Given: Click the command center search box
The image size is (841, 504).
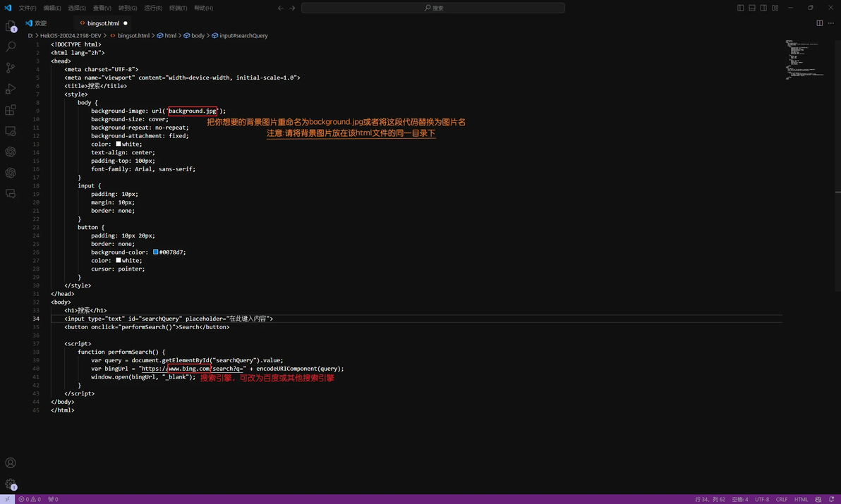Looking at the screenshot, I should 432,8.
